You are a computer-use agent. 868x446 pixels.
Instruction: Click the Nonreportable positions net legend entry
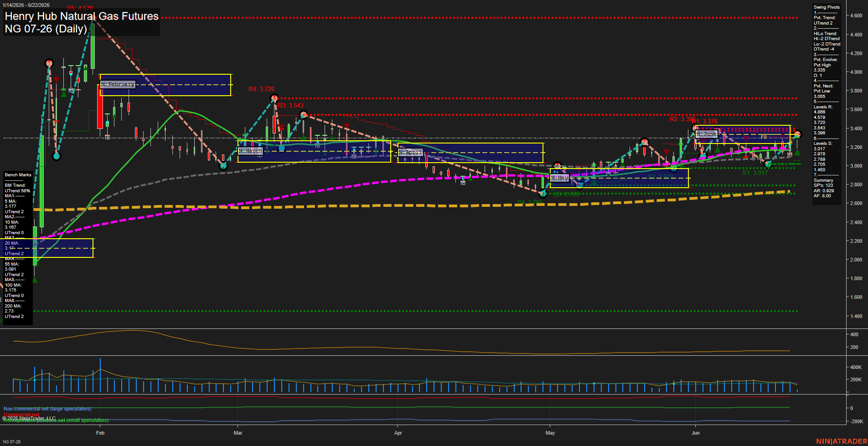coord(56,420)
